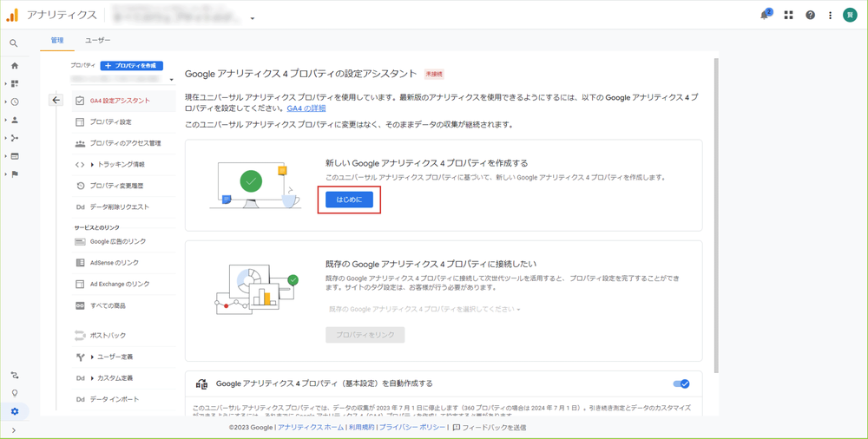
Task: Click the vertical scrollbar of main panel
Action: point(716,216)
